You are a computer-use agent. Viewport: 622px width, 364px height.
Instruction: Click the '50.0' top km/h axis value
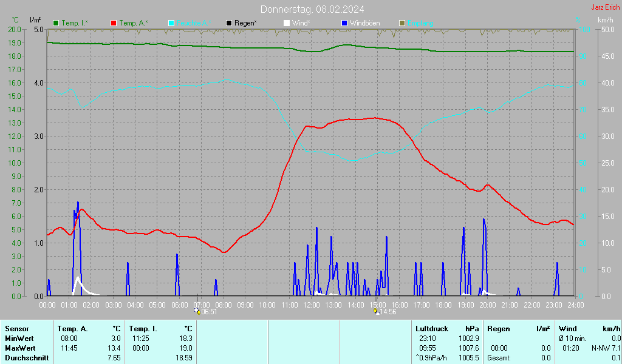coord(608,29)
